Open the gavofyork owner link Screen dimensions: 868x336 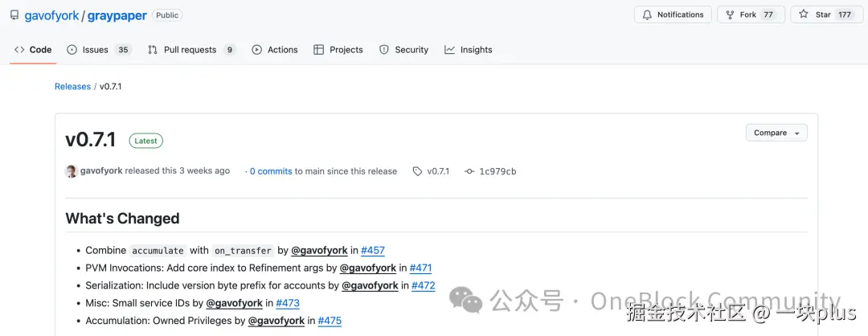(51, 15)
